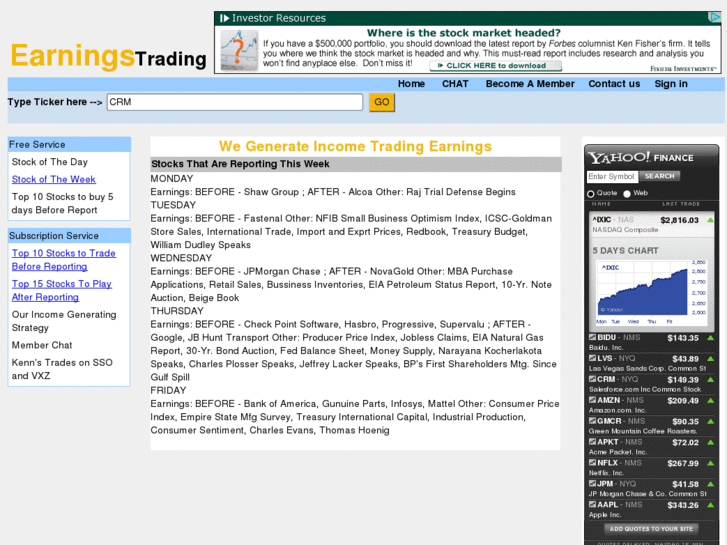Click the chart icon next to NFLX
Screen dimensions: 727x545
click(x=592, y=462)
